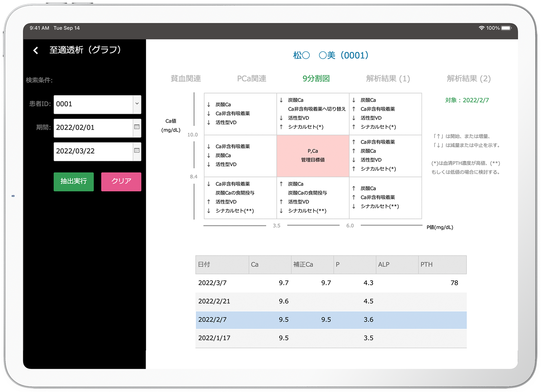Click the back arrow icon
The width and height of the screenshot is (541, 392).
pos(36,50)
